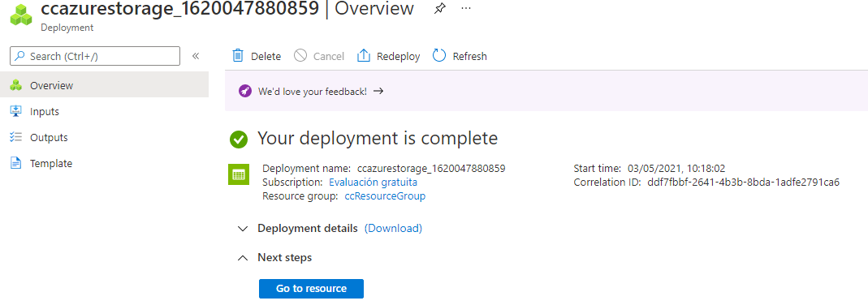
Task: Click the Cancel circle-slash icon
Action: pos(300,55)
